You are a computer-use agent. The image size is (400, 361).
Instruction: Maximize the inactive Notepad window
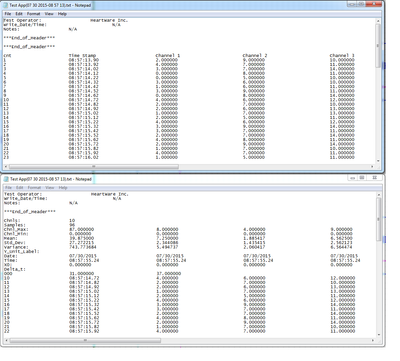(362, 178)
